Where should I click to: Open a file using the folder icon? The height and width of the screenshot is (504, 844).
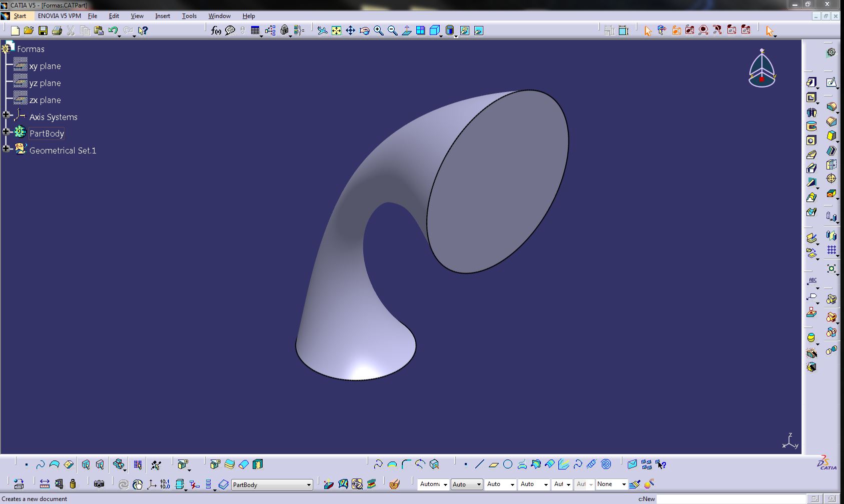pos(29,31)
